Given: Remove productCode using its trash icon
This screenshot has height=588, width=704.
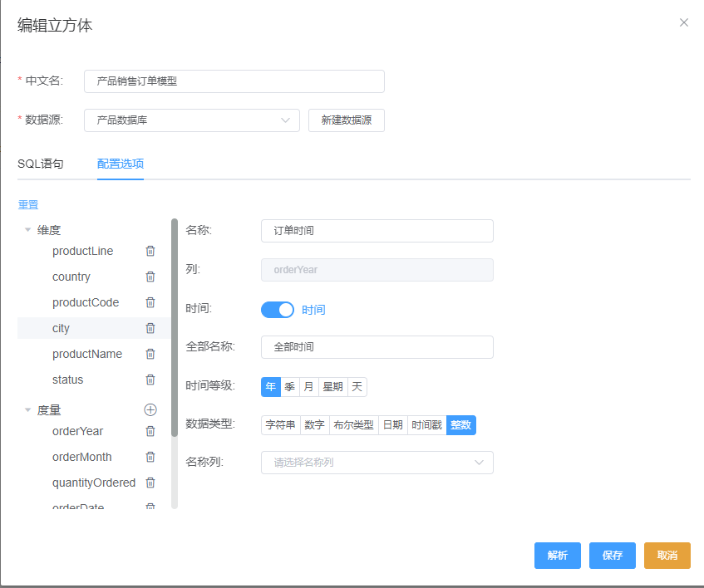Looking at the screenshot, I should point(150,302).
